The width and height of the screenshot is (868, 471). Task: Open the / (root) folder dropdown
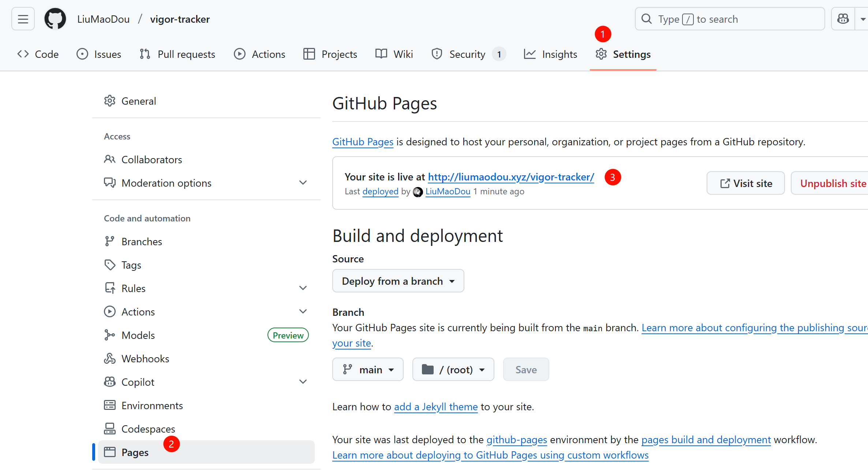(453, 370)
